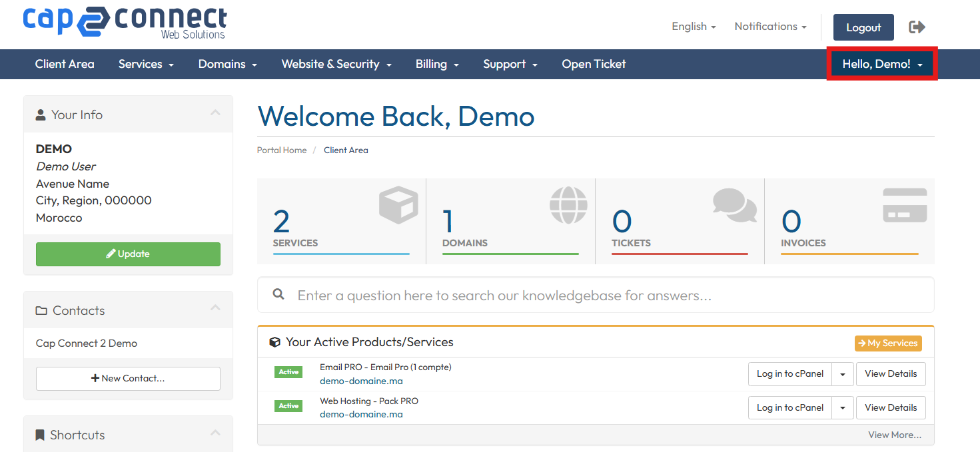The height and width of the screenshot is (452, 980).
Task: Click the New Contact button
Action: coord(128,378)
